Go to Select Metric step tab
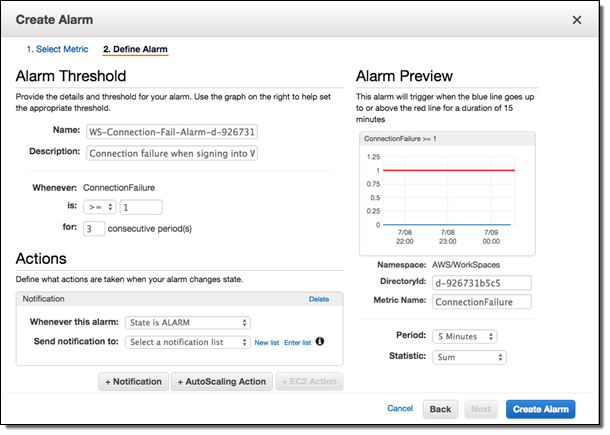610x435 pixels. pyautogui.click(x=57, y=49)
